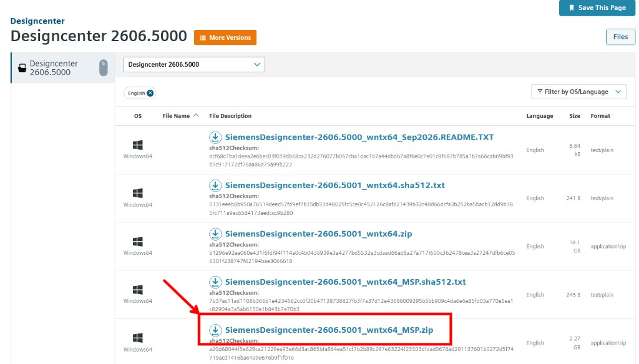Open the Designcenter breadcrumb link
The width and height of the screenshot is (639, 364).
37,21
